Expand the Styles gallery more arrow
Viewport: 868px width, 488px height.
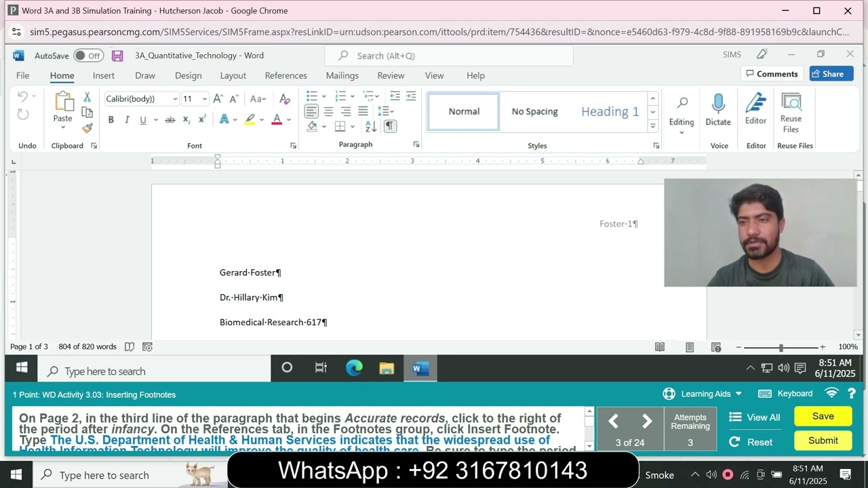point(653,126)
